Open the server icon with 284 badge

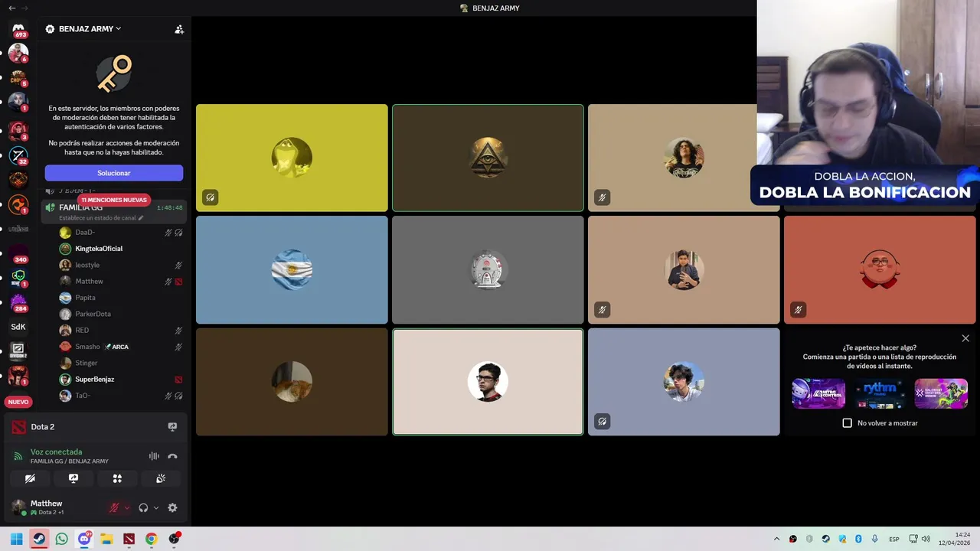click(18, 302)
